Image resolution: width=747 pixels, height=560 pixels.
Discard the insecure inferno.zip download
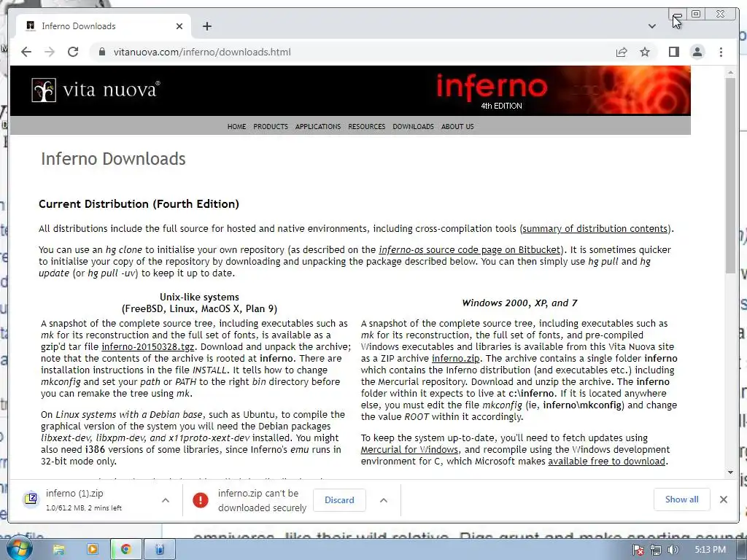339,500
